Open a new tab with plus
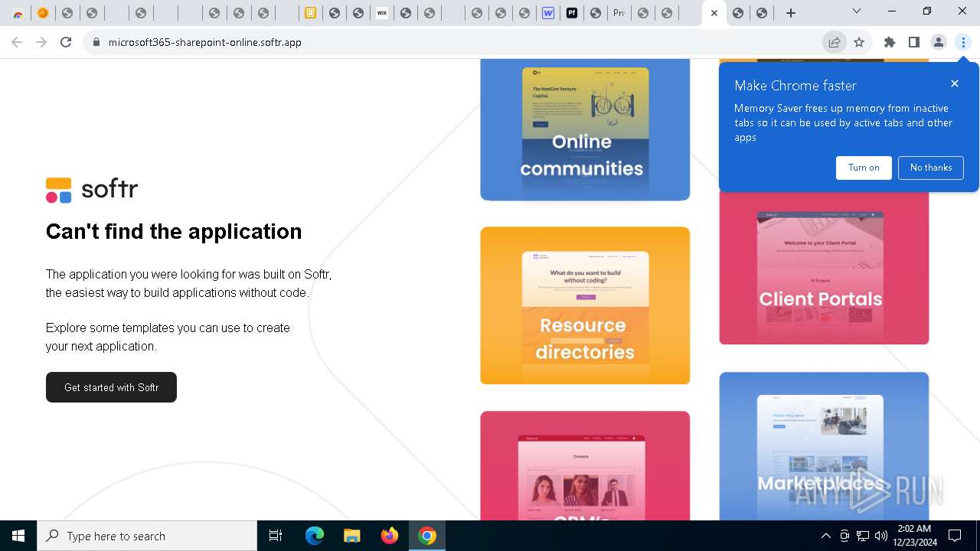Image resolution: width=980 pixels, height=551 pixels. (x=791, y=13)
